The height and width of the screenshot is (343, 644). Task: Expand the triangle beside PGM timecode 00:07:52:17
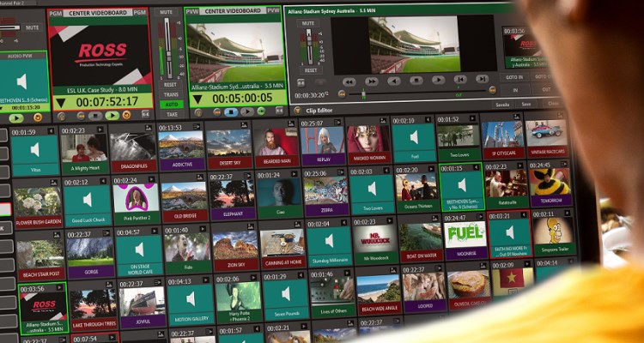click(x=60, y=103)
